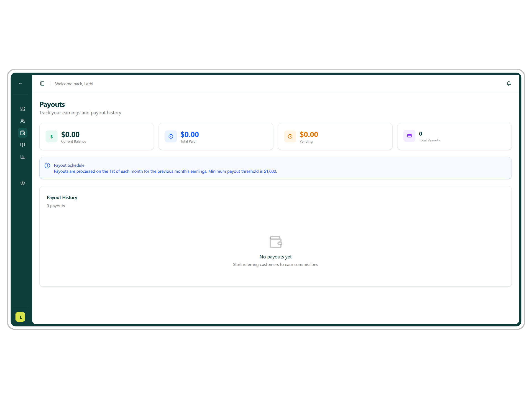Screen dimensions: 532x399
Task: Click the yellow L user avatar
Action: 20,317
